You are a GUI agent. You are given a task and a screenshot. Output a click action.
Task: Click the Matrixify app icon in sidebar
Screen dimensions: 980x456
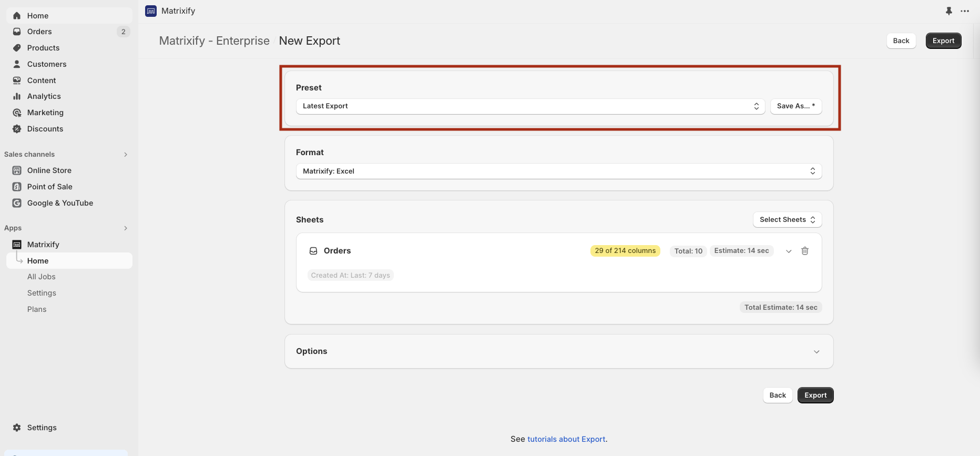coord(17,245)
